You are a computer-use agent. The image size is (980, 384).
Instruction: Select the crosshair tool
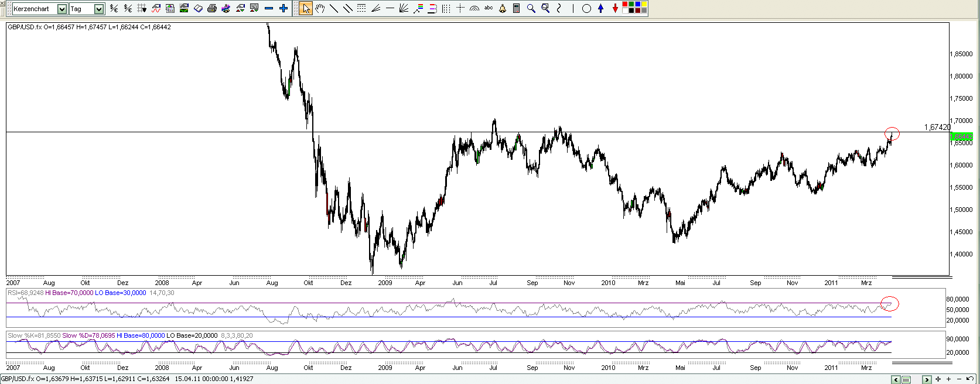point(460,8)
